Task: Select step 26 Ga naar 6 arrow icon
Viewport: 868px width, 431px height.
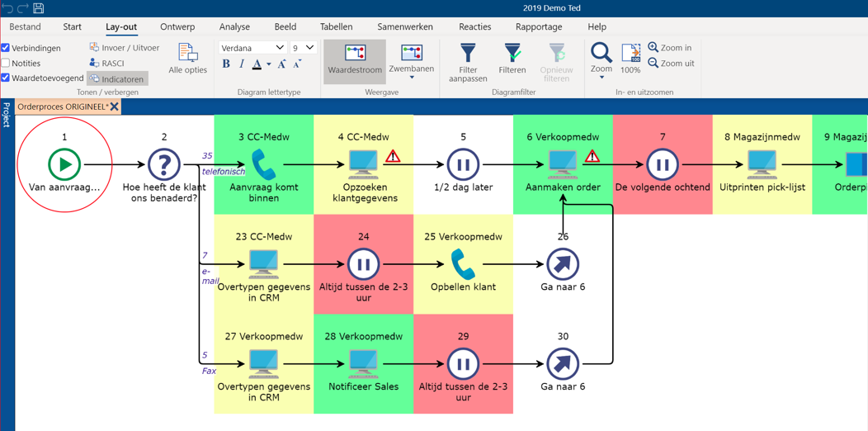Action: pos(563,264)
